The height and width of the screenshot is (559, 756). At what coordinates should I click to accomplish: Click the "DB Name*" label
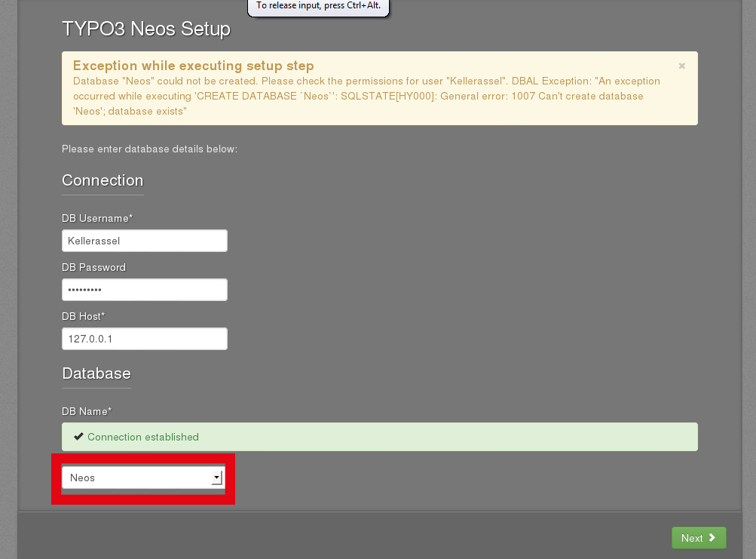click(x=87, y=411)
